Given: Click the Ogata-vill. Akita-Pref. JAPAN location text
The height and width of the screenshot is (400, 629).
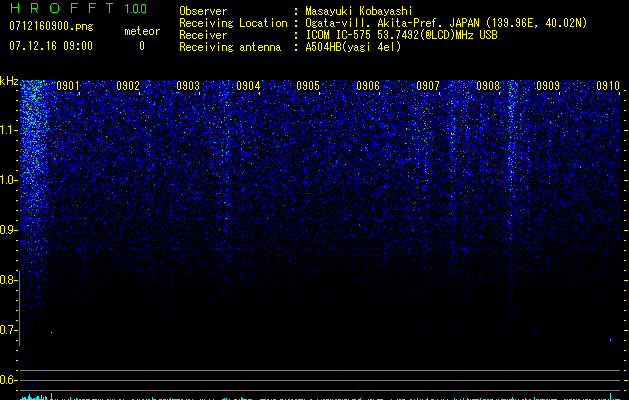Looking at the screenshot, I should click(x=446, y=23).
